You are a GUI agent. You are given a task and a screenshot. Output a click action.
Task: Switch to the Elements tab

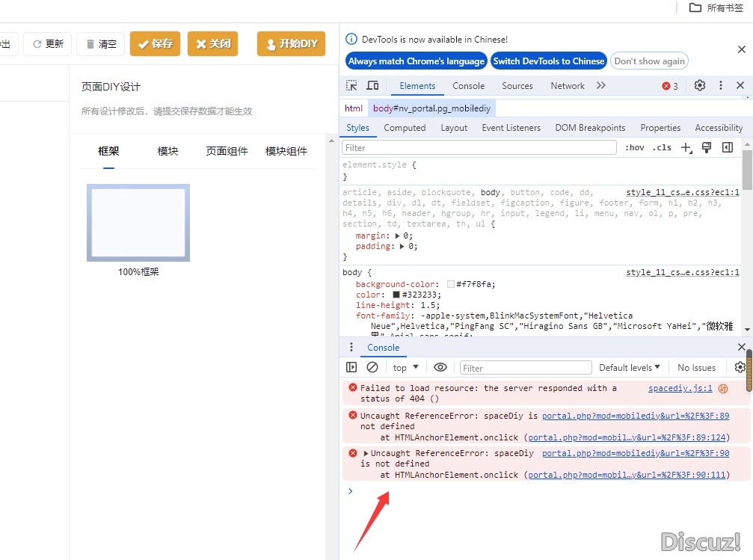pyautogui.click(x=417, y=85)
